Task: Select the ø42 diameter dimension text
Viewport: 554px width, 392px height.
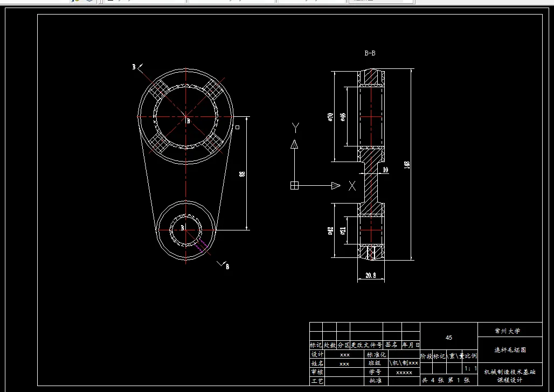Action: pyautogui.click(x=330, y=230)
